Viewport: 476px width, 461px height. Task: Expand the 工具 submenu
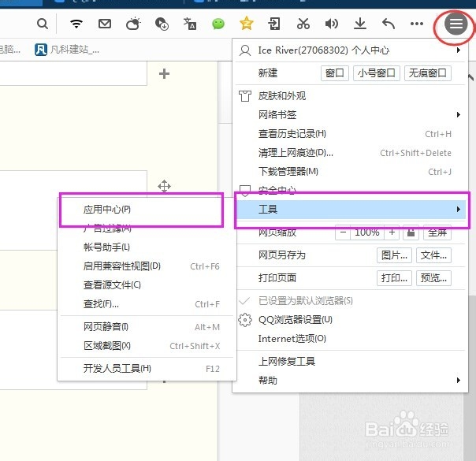tap(351, 210)
